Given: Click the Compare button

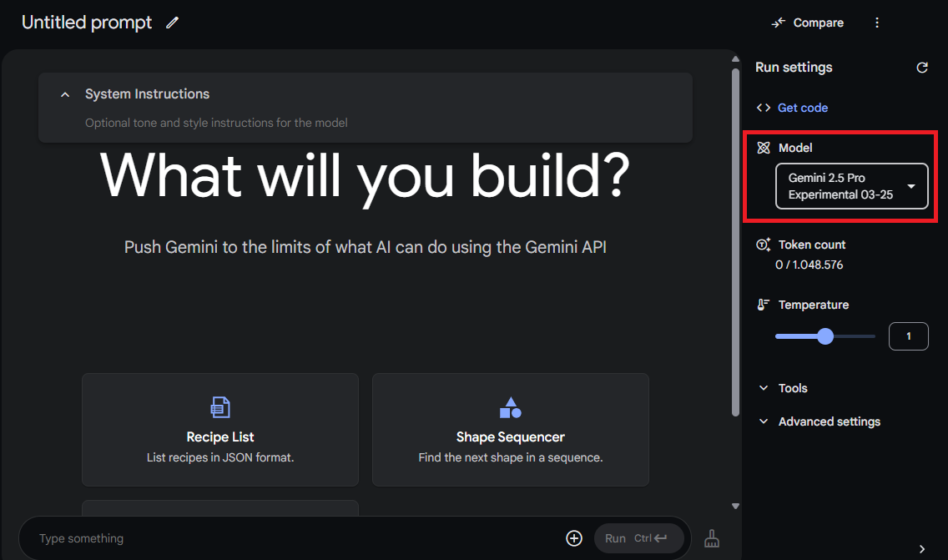Looking at the screenshot, I should tap(808, 23).
